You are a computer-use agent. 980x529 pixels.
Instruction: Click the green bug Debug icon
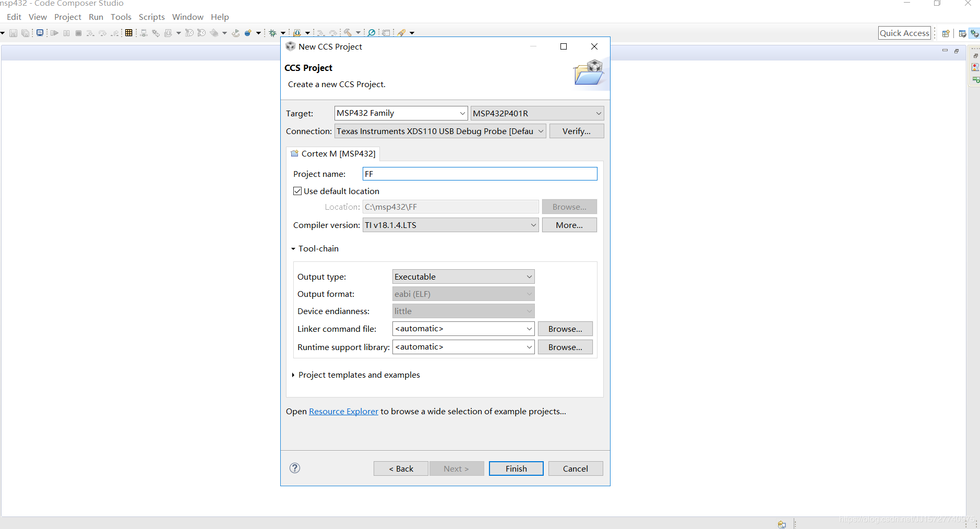(272, 33)
